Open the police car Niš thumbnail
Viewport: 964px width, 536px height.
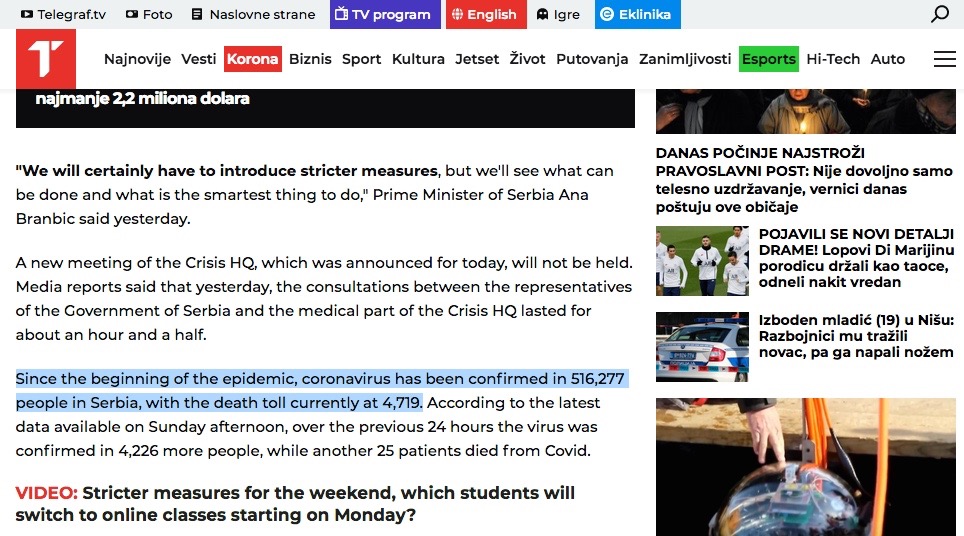click(x=702, y=347)
